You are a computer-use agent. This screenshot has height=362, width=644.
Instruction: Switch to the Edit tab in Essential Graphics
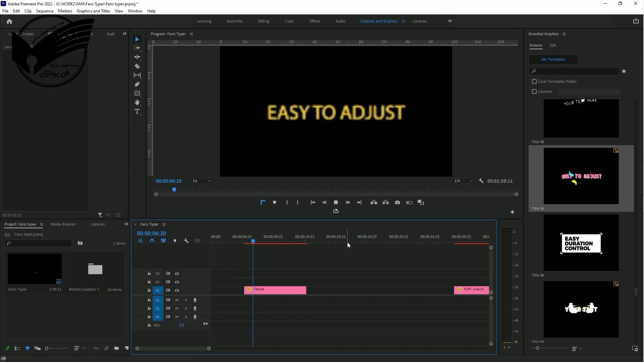coord(553,45)
